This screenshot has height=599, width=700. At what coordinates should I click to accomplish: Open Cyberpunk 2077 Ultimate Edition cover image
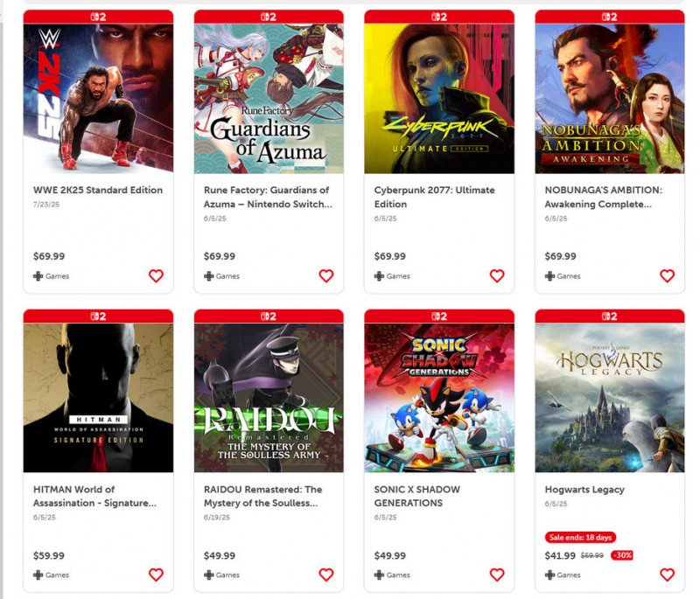(439, 99)
